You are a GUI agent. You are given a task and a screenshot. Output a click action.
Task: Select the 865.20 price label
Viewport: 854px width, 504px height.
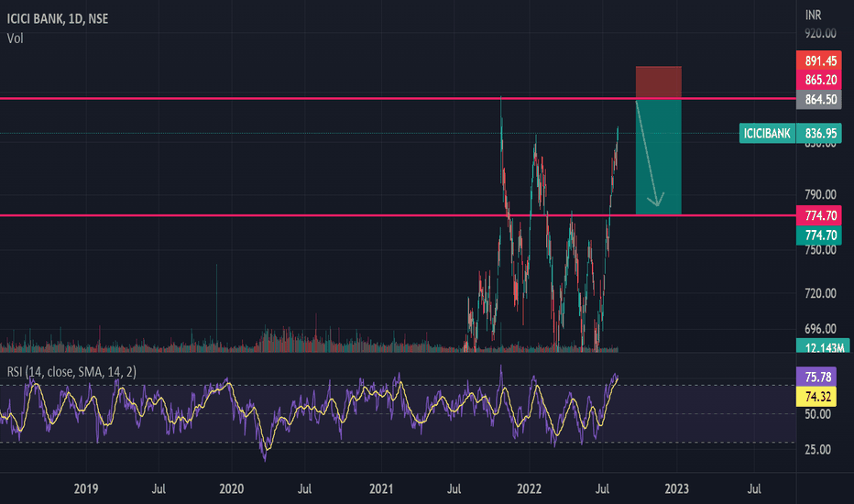pos(819,80)
